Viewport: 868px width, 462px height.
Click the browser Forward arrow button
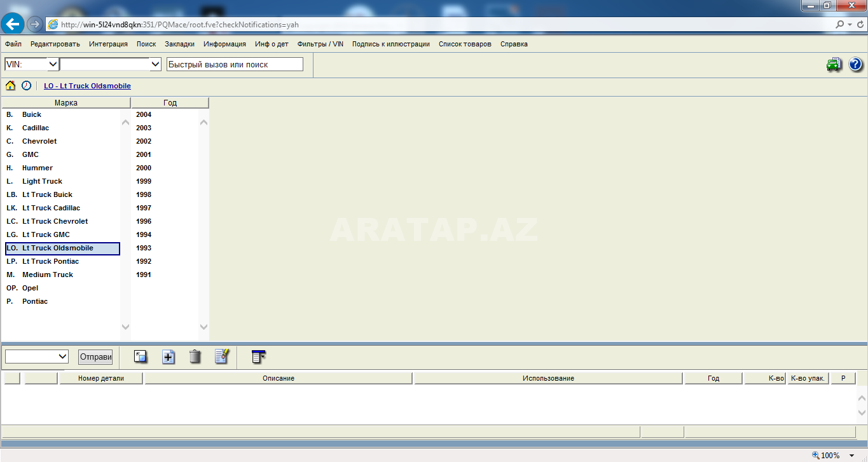(x=35, y=24)
